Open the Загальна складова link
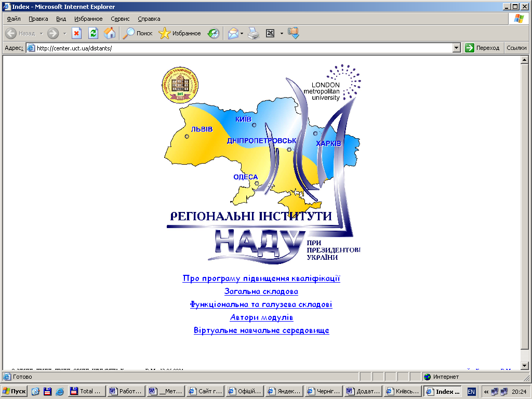 pos(261,291)
